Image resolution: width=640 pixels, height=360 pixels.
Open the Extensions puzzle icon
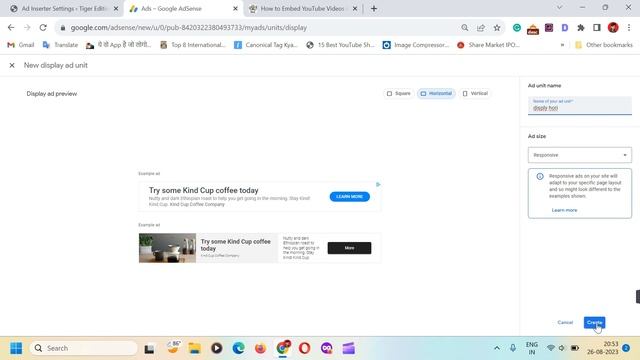tap(581, 27)
